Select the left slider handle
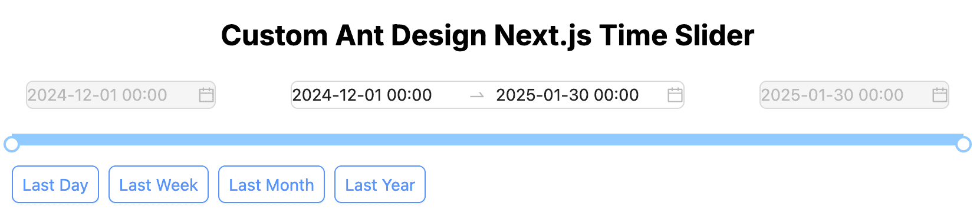Viewport: 980px width, 219px height. (x=12, y=144)
